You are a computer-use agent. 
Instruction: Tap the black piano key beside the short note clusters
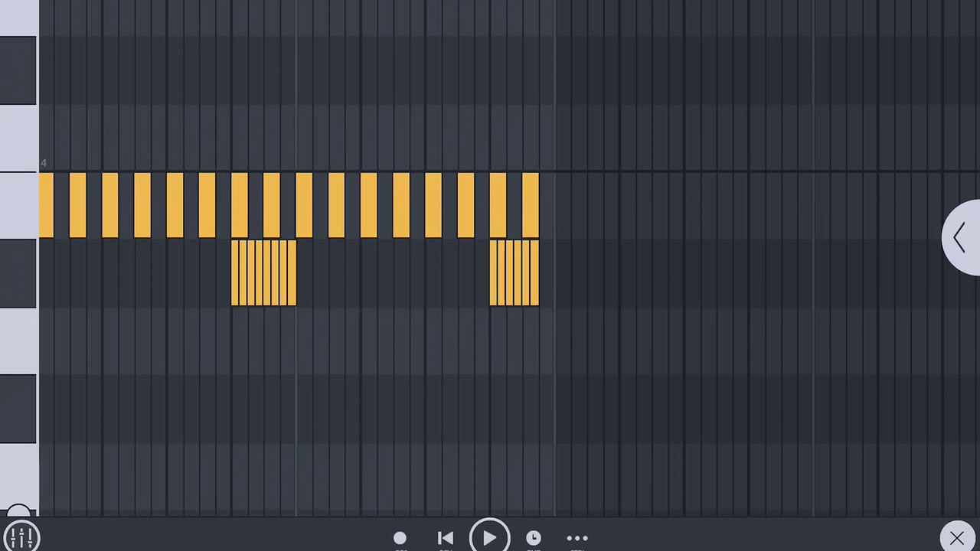pos(18,273)
